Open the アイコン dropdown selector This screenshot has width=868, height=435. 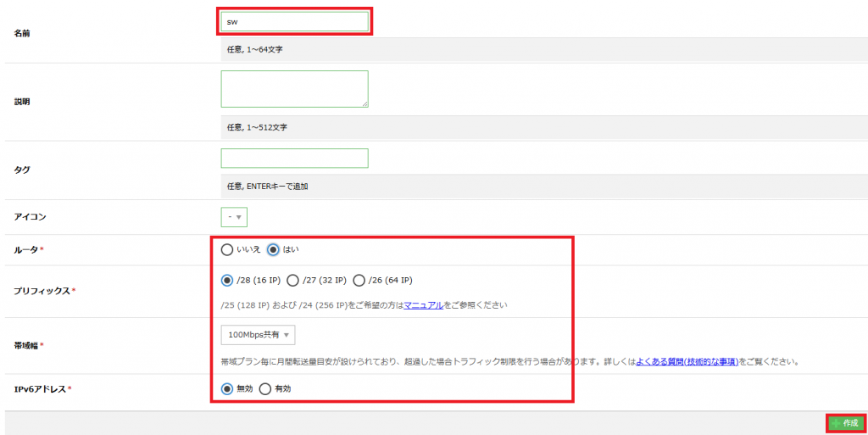tap(234, 217)
